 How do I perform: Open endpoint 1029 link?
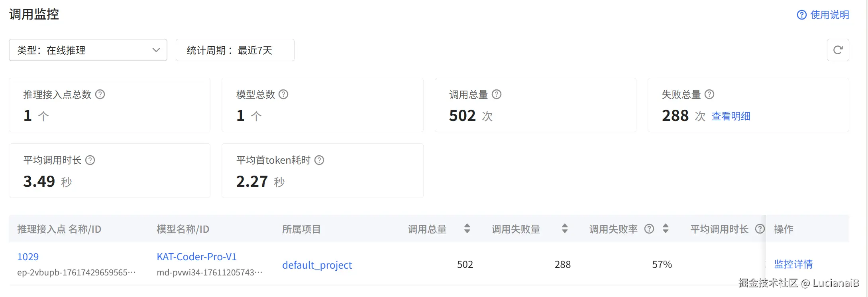pyautogui.click(x=28, y=257)
